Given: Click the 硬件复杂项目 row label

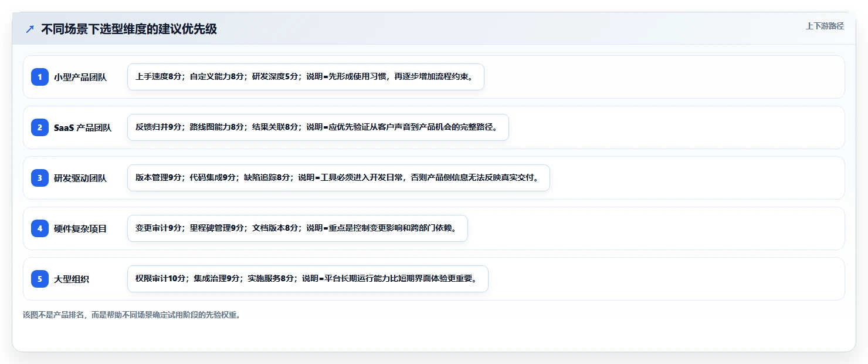Looking at the screenshot, I should pos(80,228).
